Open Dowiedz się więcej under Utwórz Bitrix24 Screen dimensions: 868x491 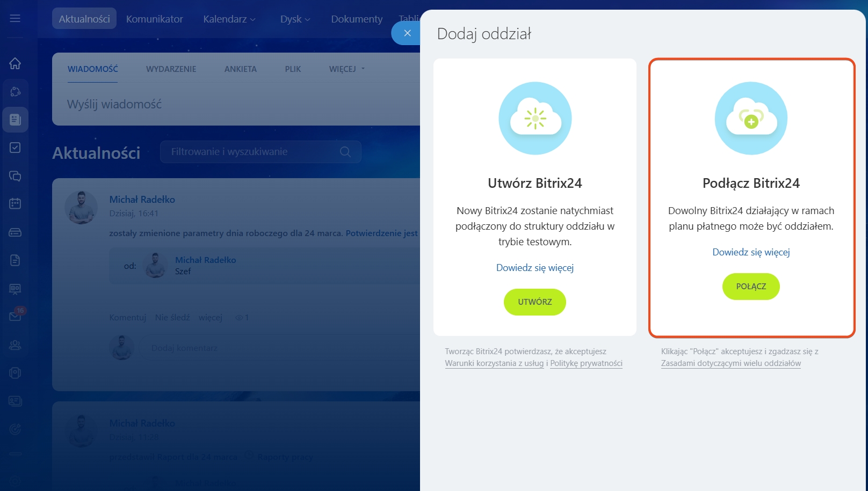pyautogui.click(x=534, y=268)
